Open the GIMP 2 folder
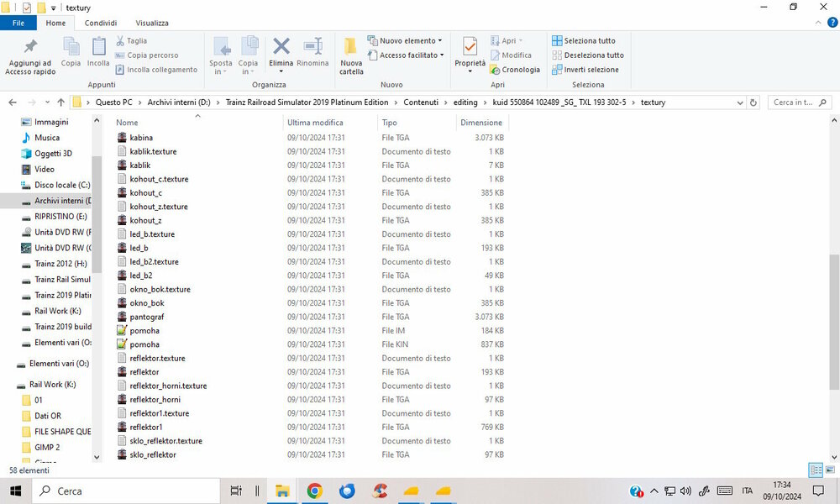This screenshot has height=504, width=840. (x=46, y=447)
